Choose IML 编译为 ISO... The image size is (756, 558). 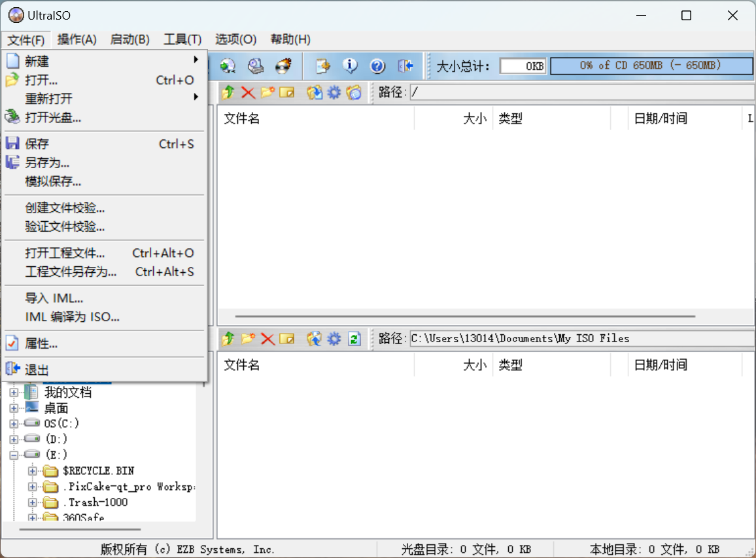(104, 317)
